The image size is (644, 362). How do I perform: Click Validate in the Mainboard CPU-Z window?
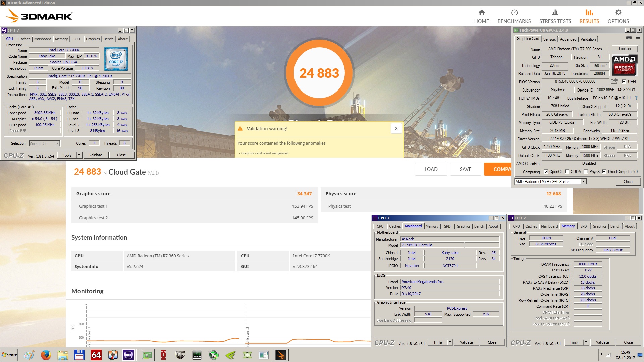pyautogui.click(x=466, y=342)
